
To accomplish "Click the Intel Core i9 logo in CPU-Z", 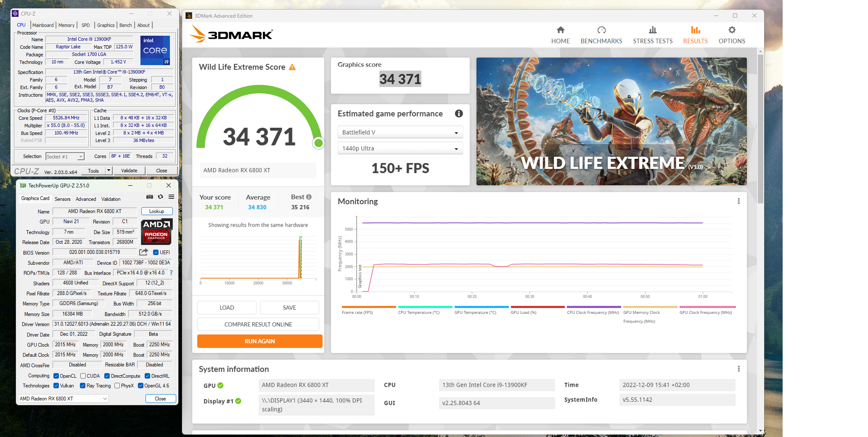I will [155, 50].
